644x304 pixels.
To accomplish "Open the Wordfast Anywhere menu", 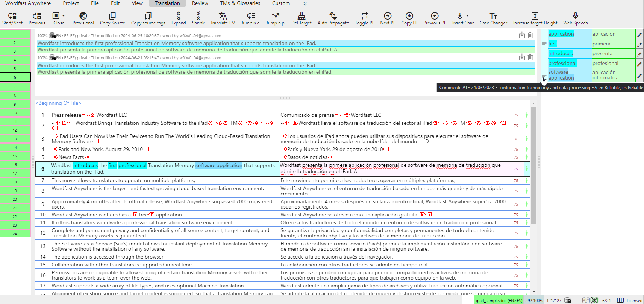I will (x=28, y=3).
